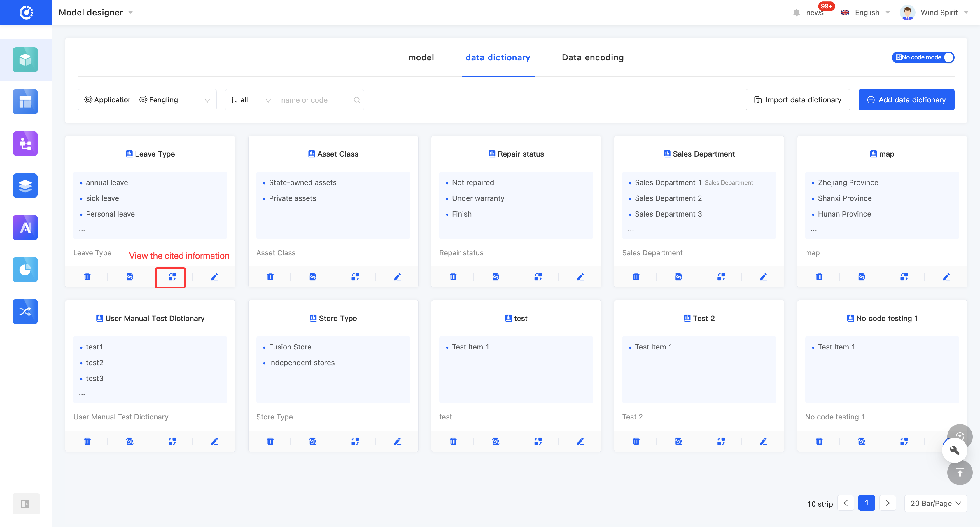The image size is (980, 527).
Task: Change the 20 Bar/Page size dropdown
Action: (935, 503)
